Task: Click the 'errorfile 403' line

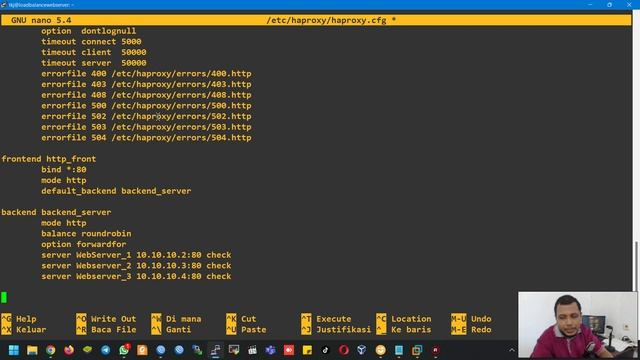Action: click(146, 84)
